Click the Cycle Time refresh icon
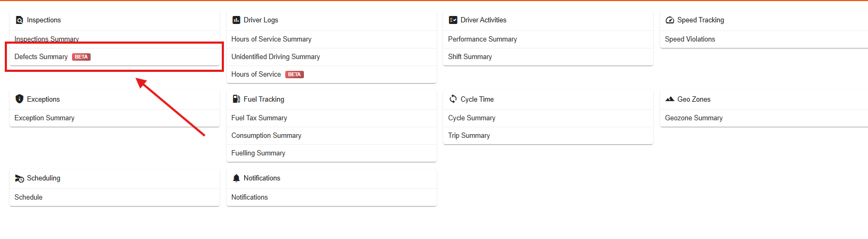868x239 pixels. 453,99
